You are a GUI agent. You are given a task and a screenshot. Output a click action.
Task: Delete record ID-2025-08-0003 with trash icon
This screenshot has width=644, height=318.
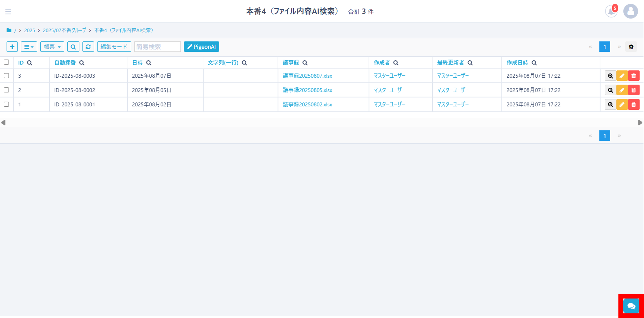[634, 76]
